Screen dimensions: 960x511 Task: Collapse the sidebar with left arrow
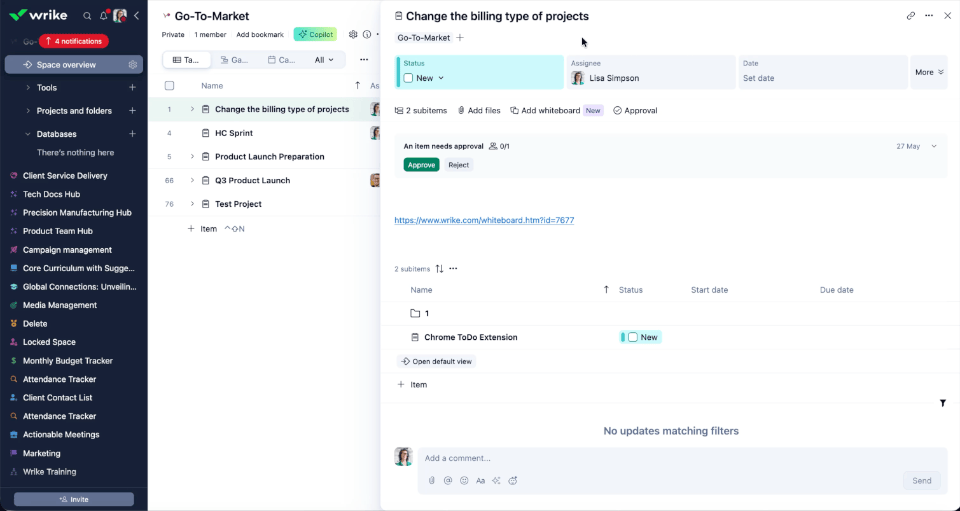pos(137,16)
